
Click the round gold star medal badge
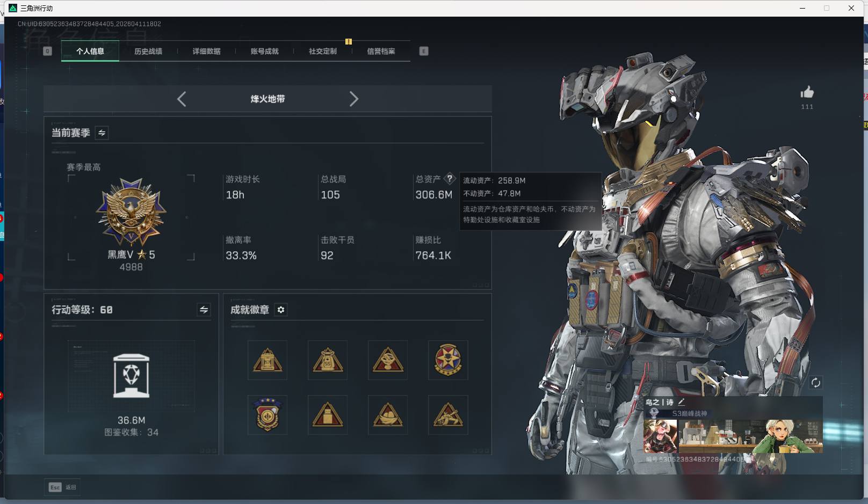(x=448, y=360)
